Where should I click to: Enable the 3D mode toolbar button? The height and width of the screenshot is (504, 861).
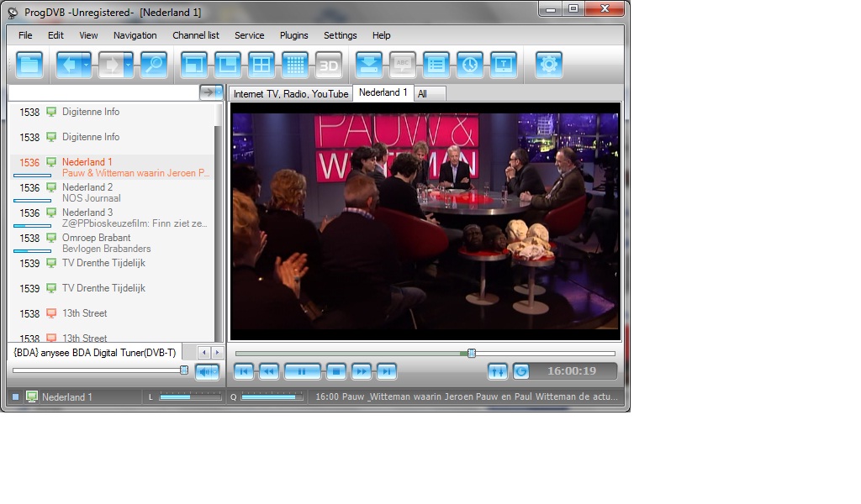pyautogui.click(x=329, y=65)
